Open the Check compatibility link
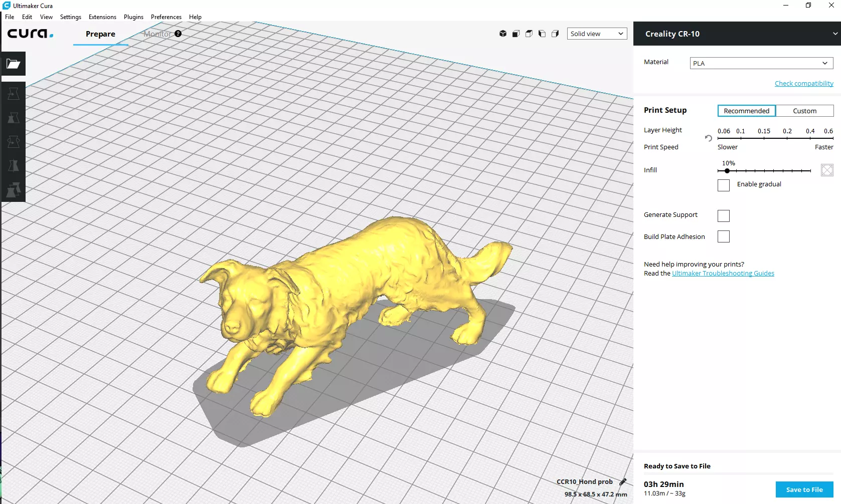This screenshot has height=504, width=841. (804, 83)
